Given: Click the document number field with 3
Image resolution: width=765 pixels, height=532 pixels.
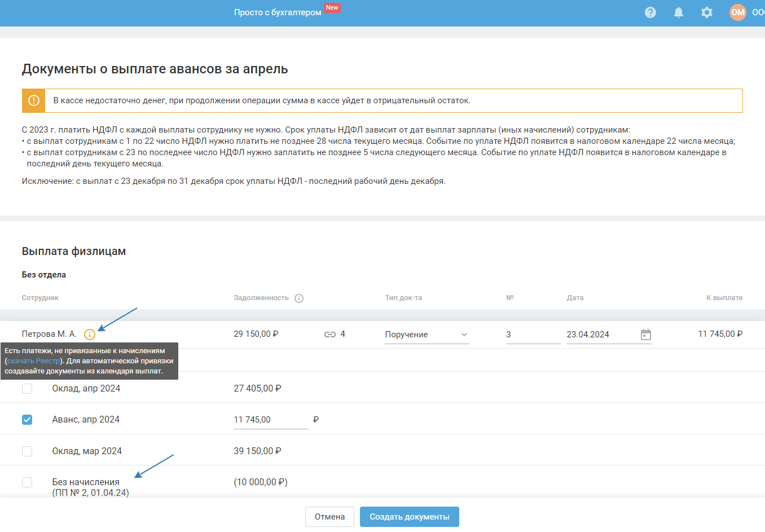Looking at the screenshot, I should tap(533, 335).
